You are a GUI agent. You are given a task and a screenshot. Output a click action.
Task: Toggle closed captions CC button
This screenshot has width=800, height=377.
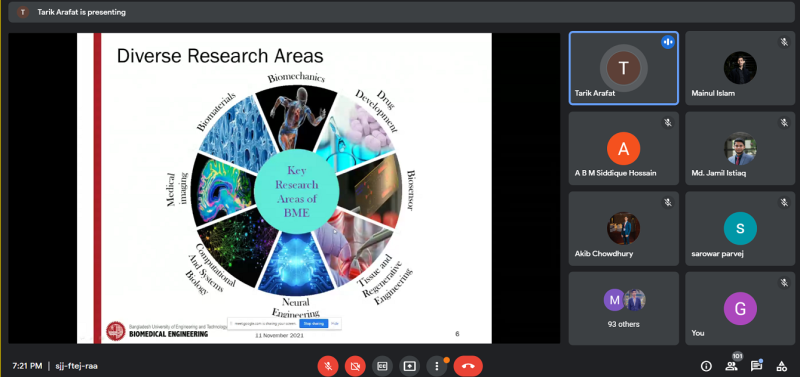coord(382,366)
